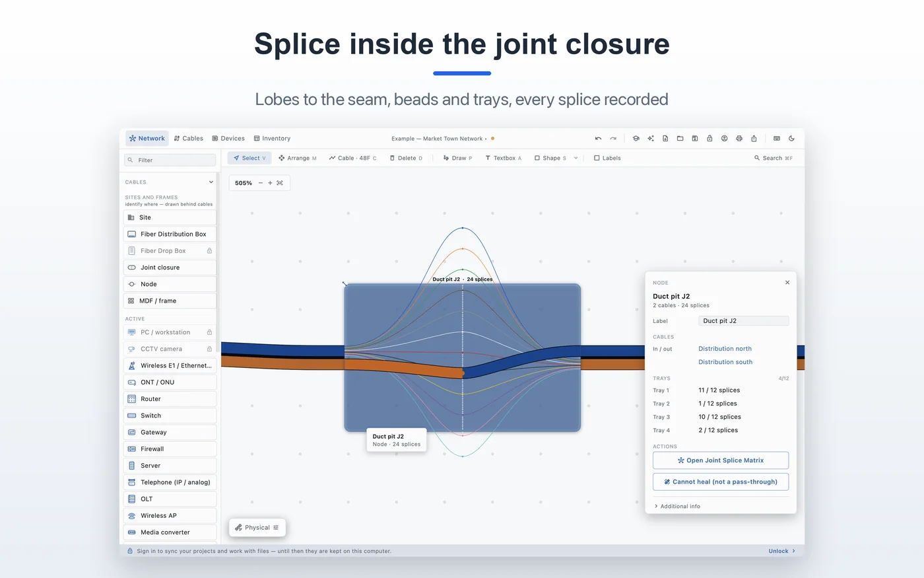Open Distribution south cable link
Image resolution: width=924 pixels, height=578 pixels.
point(725,362)
